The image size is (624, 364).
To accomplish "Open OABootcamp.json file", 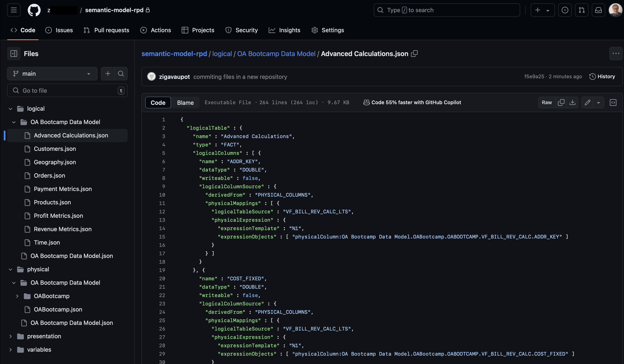I will click(x=58, y=309).
